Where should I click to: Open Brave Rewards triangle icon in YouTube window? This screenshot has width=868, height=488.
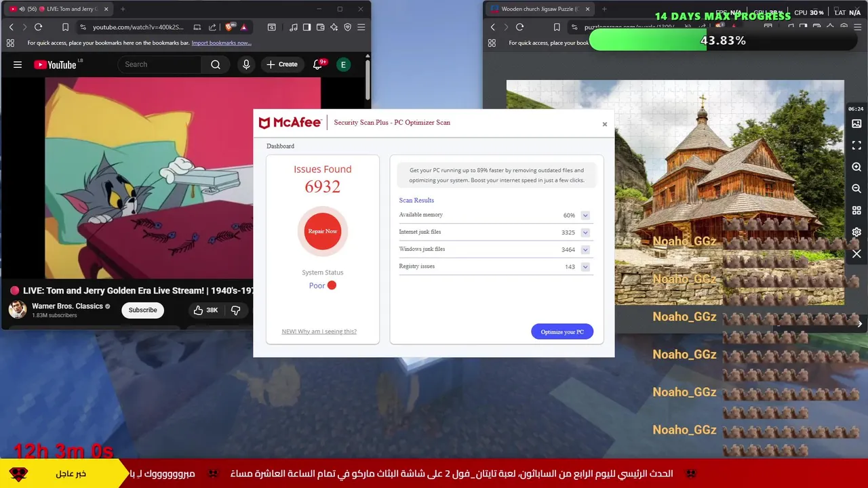pyautogui.click(x=243, y=27)
